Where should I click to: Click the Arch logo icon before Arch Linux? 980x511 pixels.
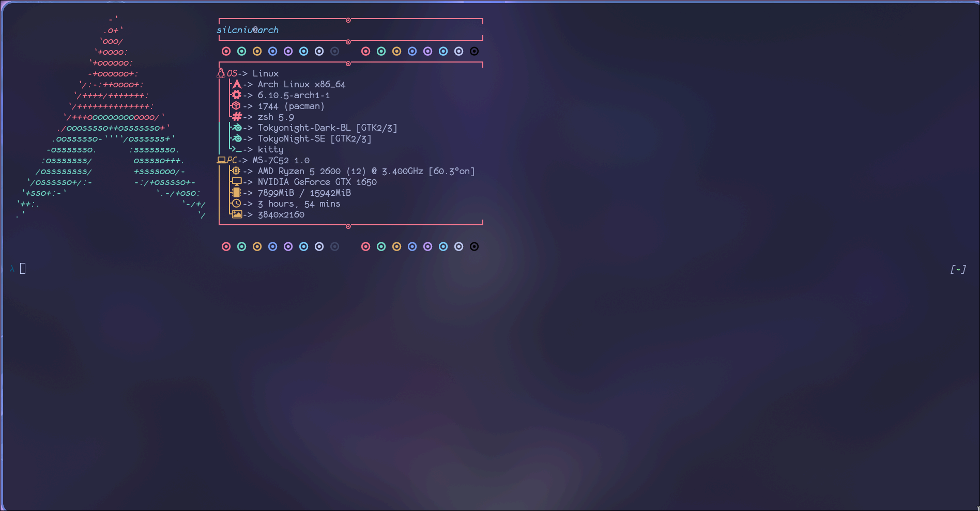(237, 84)
